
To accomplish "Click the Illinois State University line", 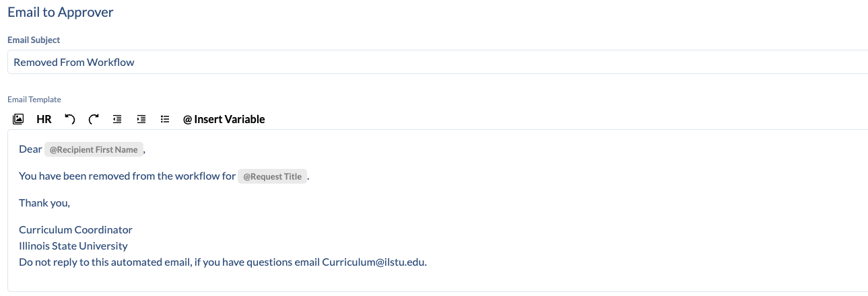I will click(x=73, y=246).
